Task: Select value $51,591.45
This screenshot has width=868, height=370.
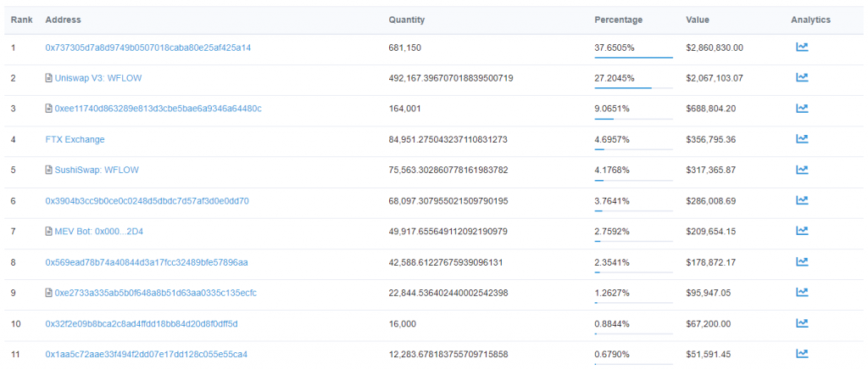Action: 708,354
